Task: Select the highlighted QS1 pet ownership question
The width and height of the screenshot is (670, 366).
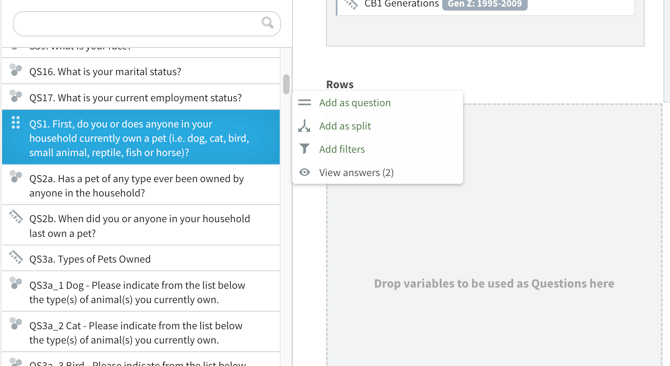Action: pos(141,137)
